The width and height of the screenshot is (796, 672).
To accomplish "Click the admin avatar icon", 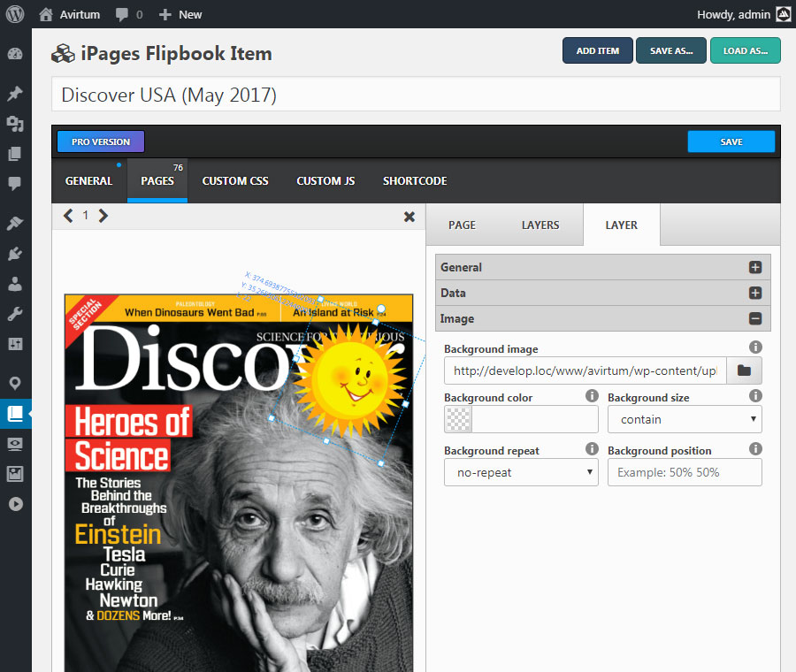I will (784, 15).
